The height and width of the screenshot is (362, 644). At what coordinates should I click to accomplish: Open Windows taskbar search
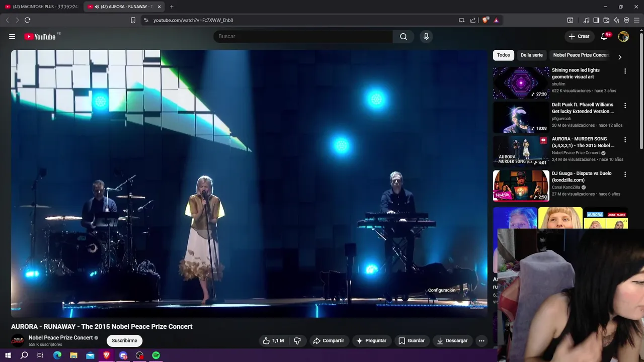pyautogui.click(x=24, y=355)
